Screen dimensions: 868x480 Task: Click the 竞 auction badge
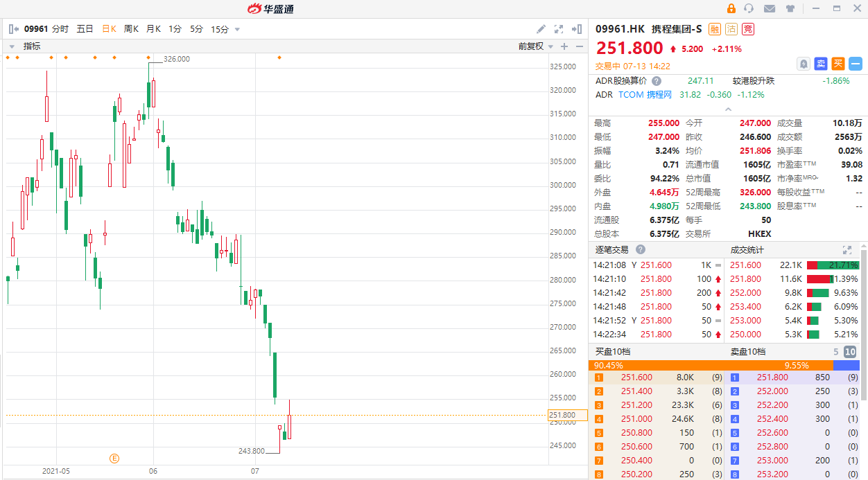tap(748, 29)
